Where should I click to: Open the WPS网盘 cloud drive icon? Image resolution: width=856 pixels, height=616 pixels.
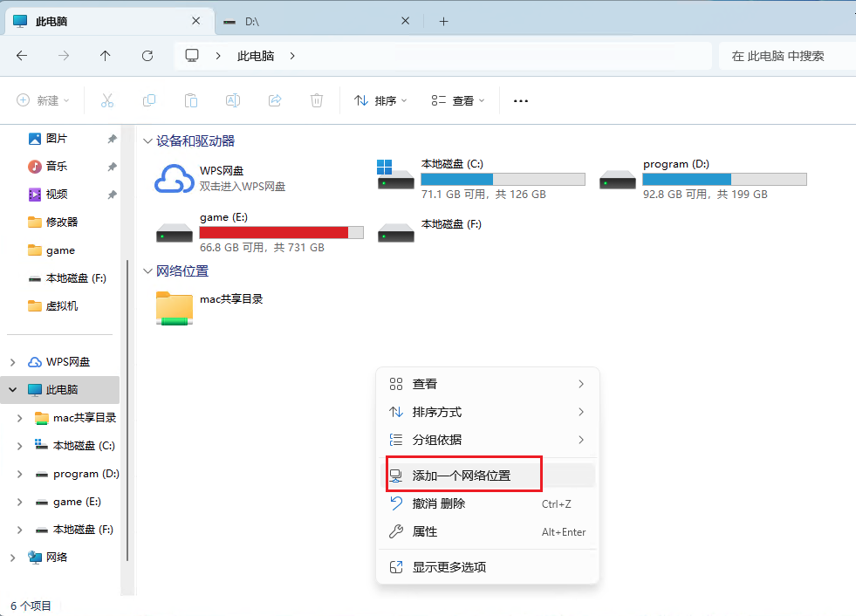click(174, 178)
